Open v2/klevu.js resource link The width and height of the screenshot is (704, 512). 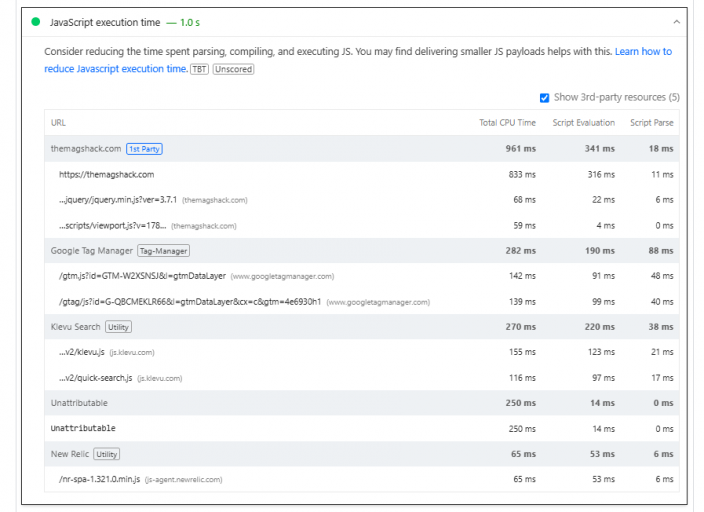point(82,352)
